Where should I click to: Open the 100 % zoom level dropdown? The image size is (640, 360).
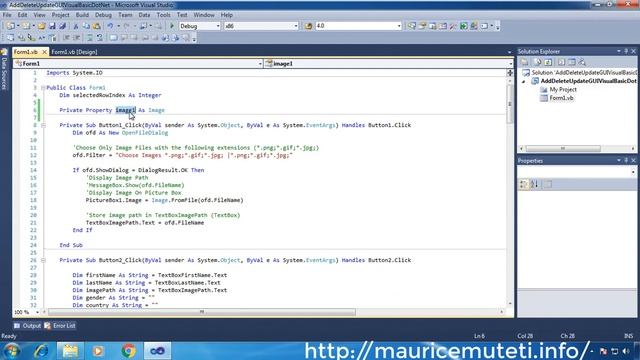tap(38, 312)
